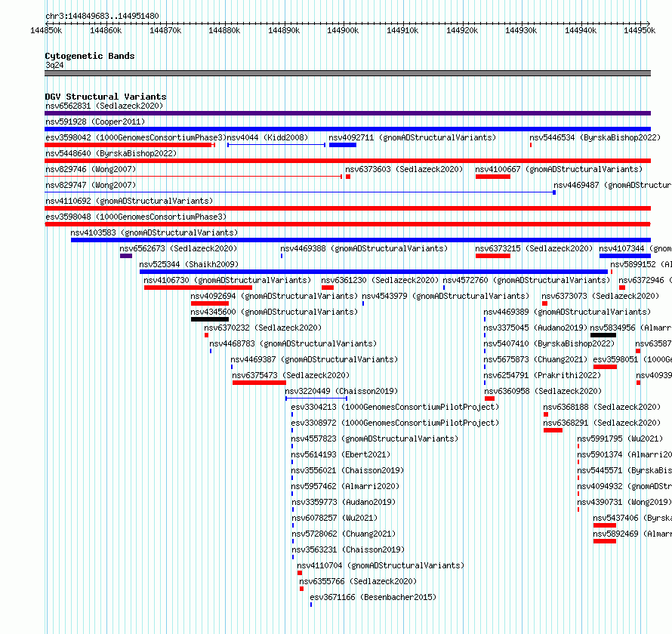Select nsv6373073 (Sedlazeck2020) label
This screenshot has width=672, height=634.
coord(600,296)
